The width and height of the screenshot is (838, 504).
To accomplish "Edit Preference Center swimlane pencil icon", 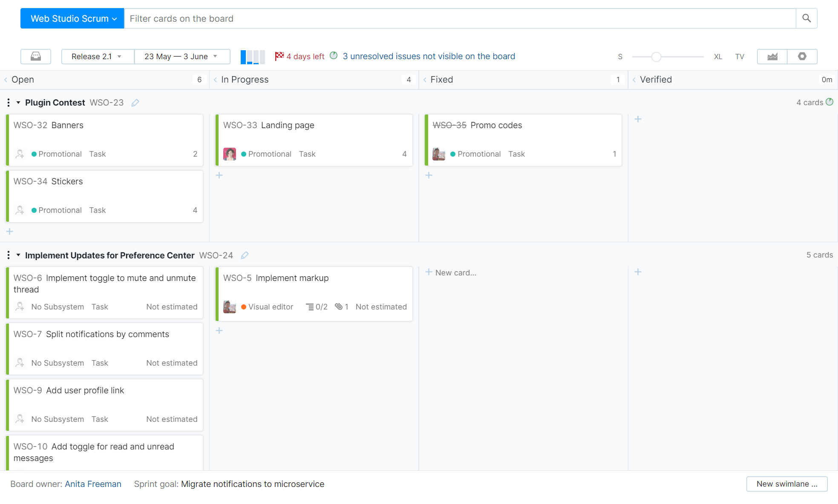I will (x=245, y=255).
